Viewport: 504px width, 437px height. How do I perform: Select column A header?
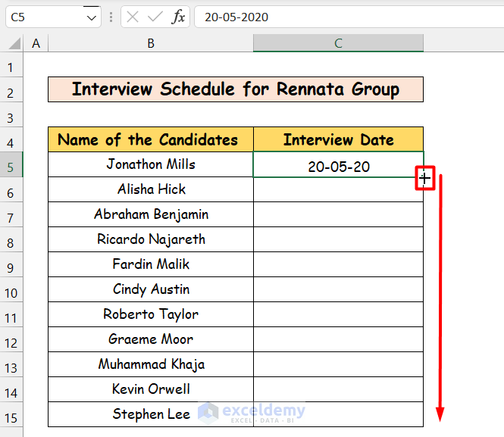[x=36, y=44]
